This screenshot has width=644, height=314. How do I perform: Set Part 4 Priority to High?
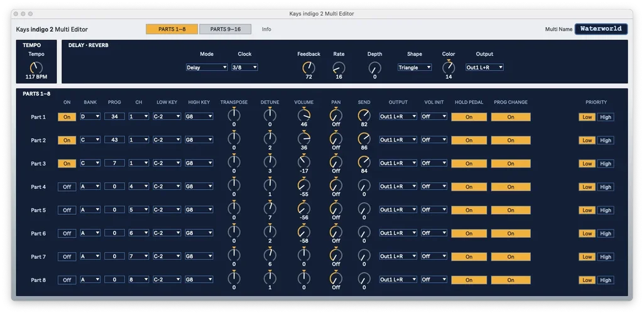(x=606, y=187)
